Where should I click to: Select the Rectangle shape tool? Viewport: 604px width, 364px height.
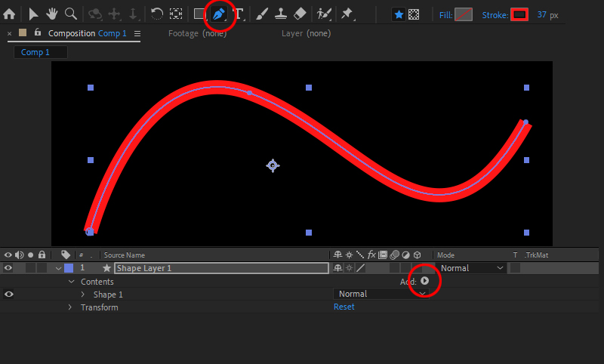(199, 14)
